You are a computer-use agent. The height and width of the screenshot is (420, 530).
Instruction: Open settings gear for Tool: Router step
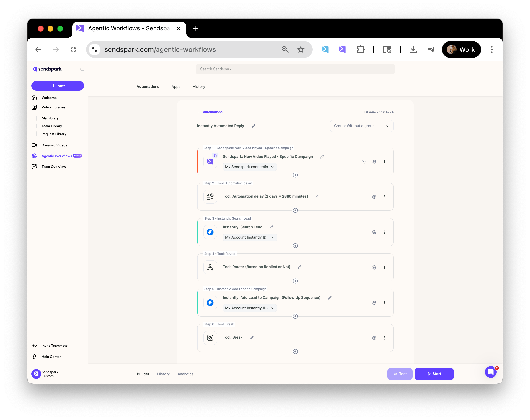(374, 267)
